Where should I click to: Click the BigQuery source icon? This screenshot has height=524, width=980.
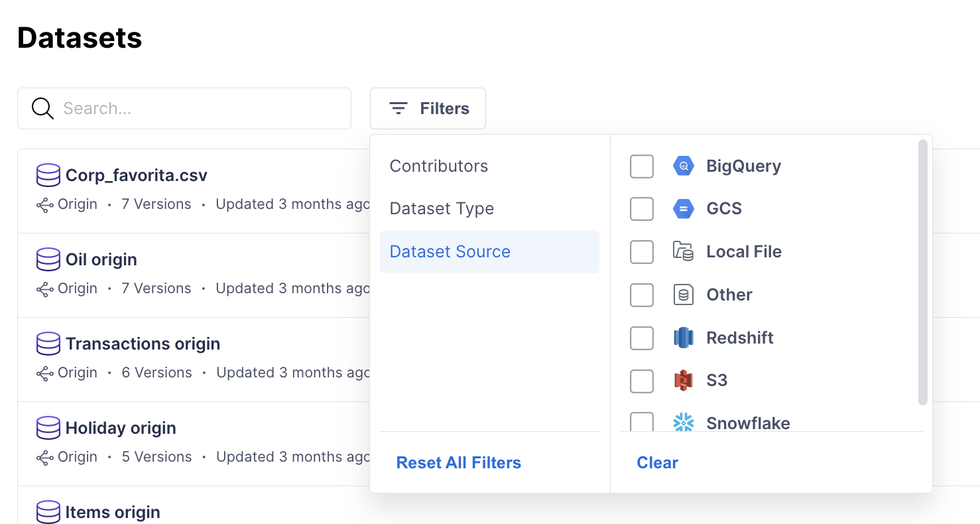pos(683,166)
